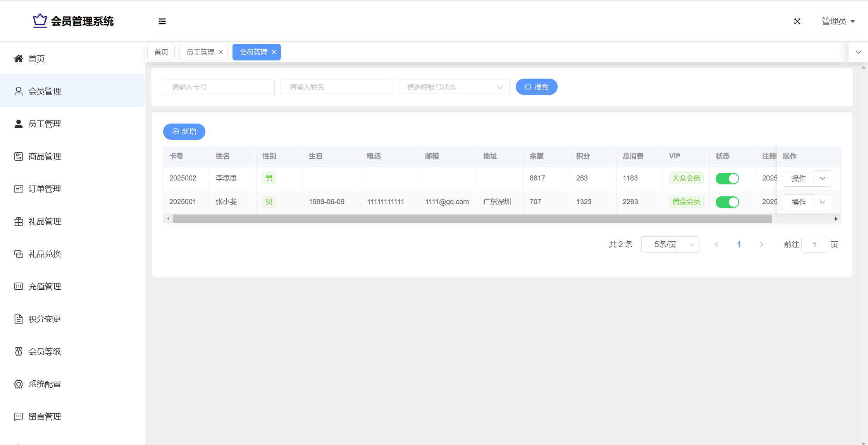
Task: Close the 员工管理 tab
Action: click(x=221, y=52)
